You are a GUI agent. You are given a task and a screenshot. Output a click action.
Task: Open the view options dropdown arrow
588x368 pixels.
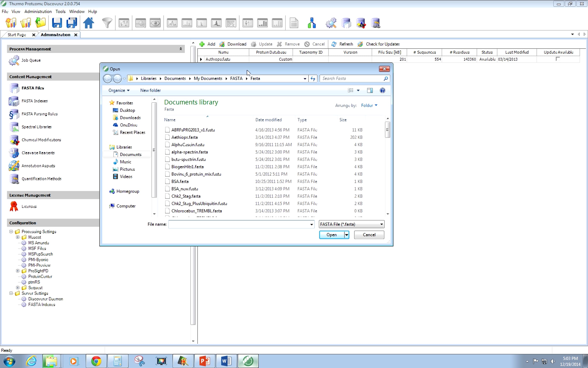click(358, 91)
